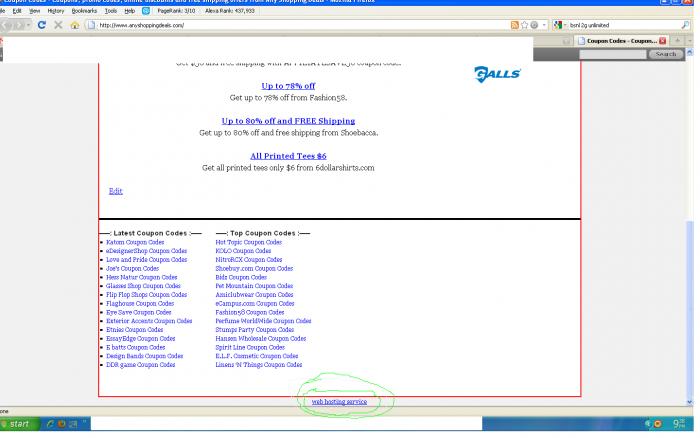Bookmark this page with the star icon

(525, 25)
